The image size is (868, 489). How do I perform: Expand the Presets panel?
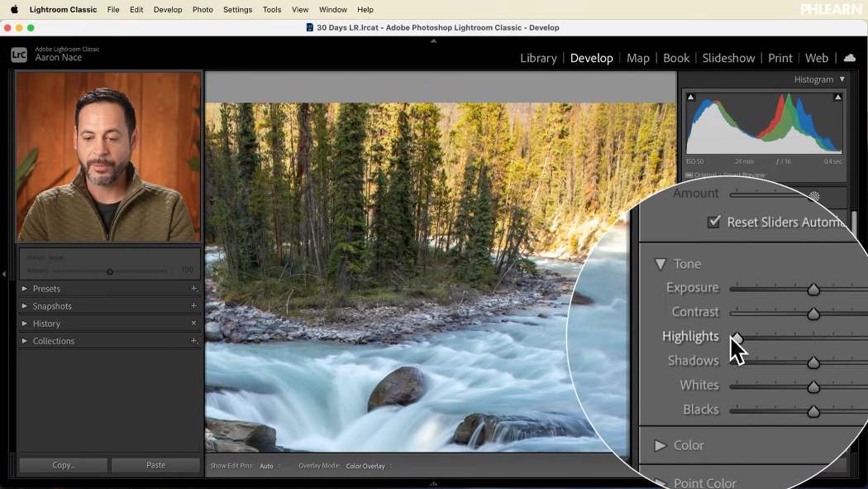[x=24, y=289]
